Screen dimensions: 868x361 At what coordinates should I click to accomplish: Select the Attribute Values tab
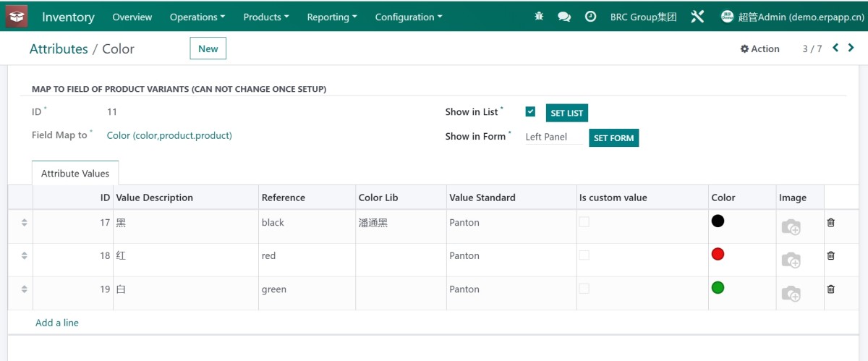(x=75, y=174)
